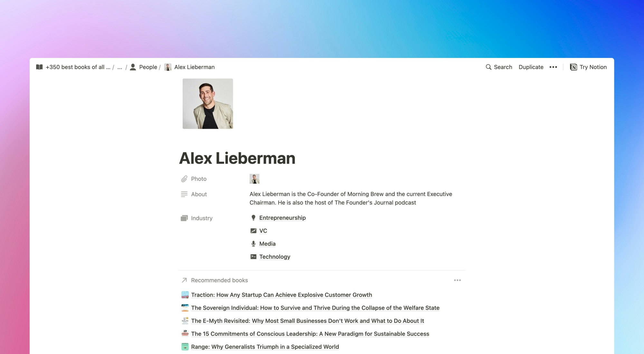This screenshot has height=354, width=644.
Task: Open the top bar more options menu
Action: pos(553,67)
